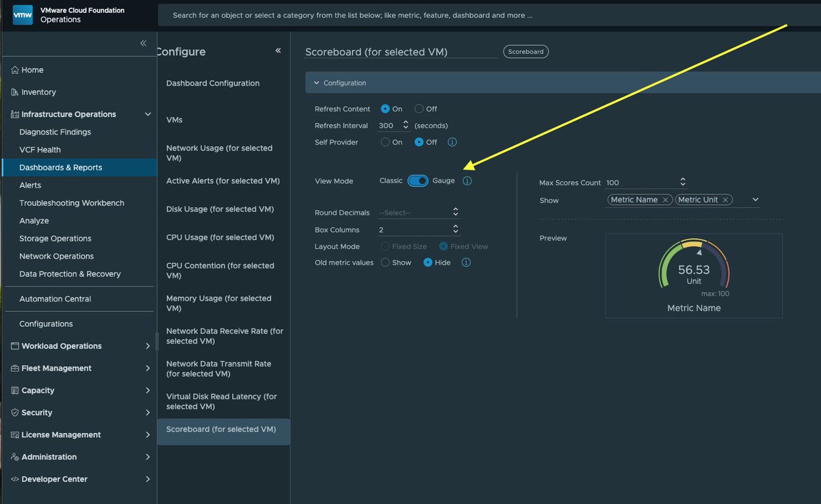Turn Refresh Content On
Image resolution: width=821 pixels, height=504 pixels.
point(385,109)
